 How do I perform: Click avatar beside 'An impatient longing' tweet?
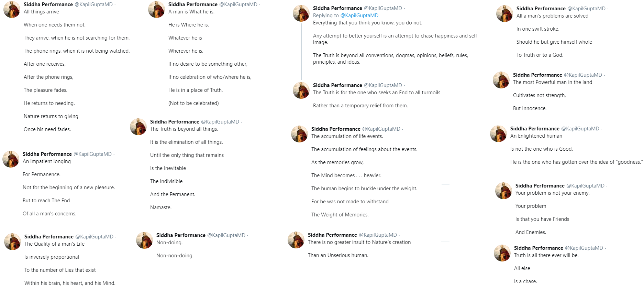click(x=11, y=159)
